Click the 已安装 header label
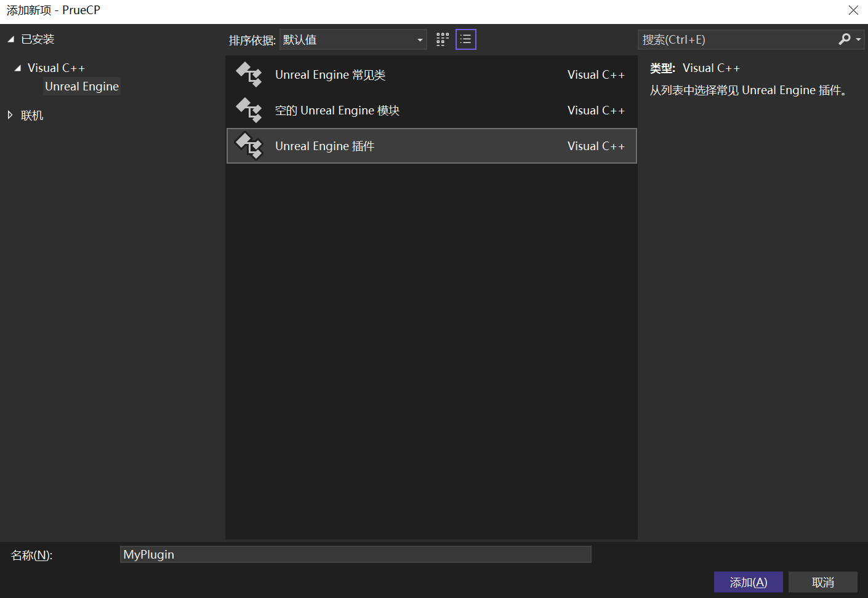The image size is (868, 598). tap(38, 39)
